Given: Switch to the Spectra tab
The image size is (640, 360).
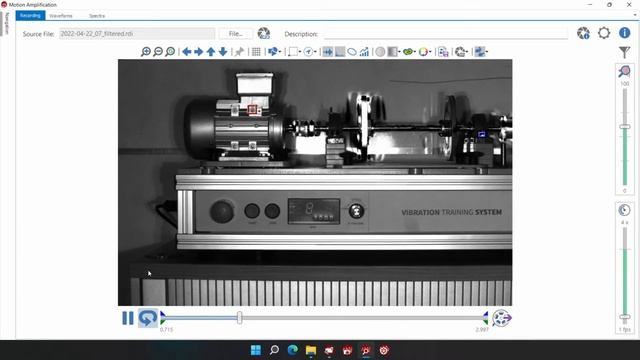Looking at the screenshot, I should coord(97,16).
